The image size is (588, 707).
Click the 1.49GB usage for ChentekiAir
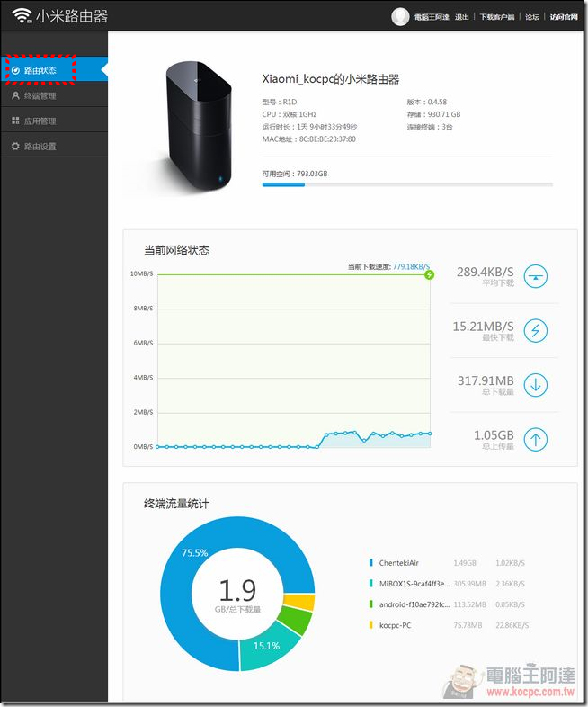click(465, 563)
